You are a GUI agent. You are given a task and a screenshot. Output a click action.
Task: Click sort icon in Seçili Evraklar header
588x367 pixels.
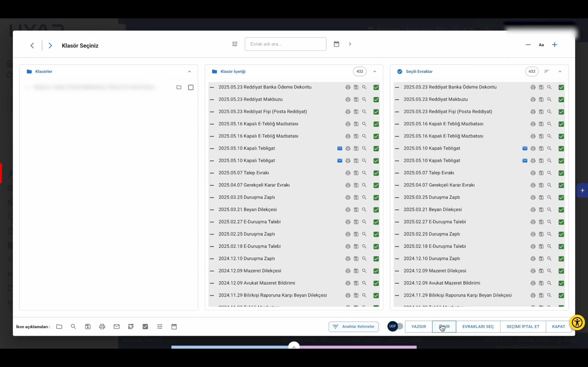(547, 71)
